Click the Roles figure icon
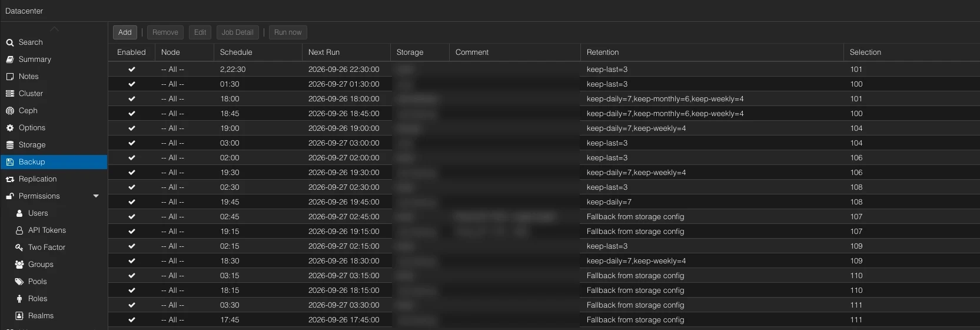This screenshot has height=330, width=980. tap(19, 299)
